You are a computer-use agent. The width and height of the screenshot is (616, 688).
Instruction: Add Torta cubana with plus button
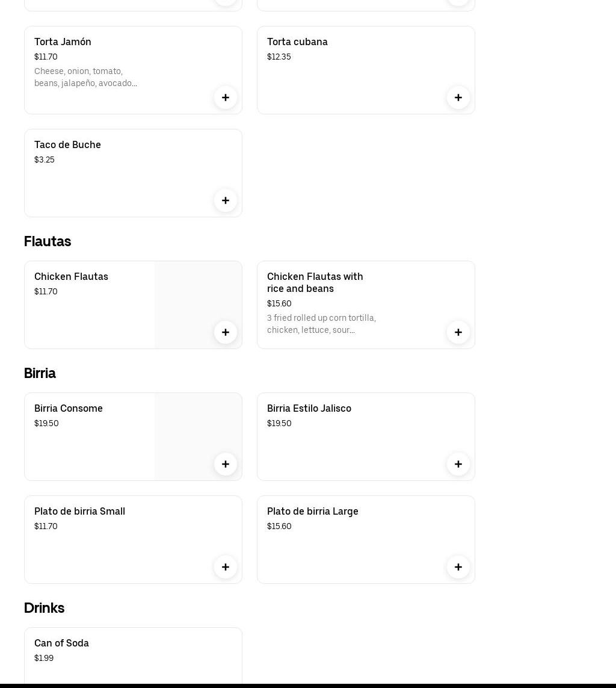pos(458,98)
